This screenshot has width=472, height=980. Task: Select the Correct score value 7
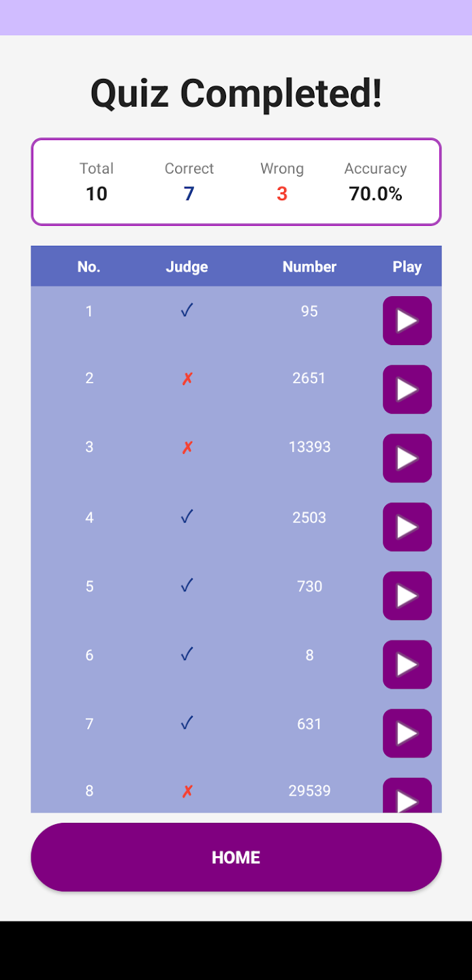coord(189,194)
